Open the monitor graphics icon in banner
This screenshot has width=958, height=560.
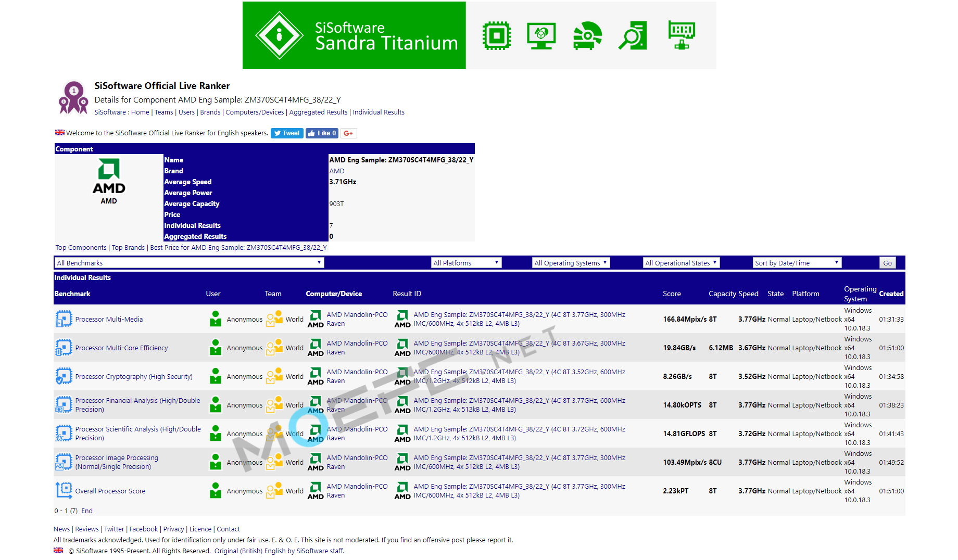541,35
